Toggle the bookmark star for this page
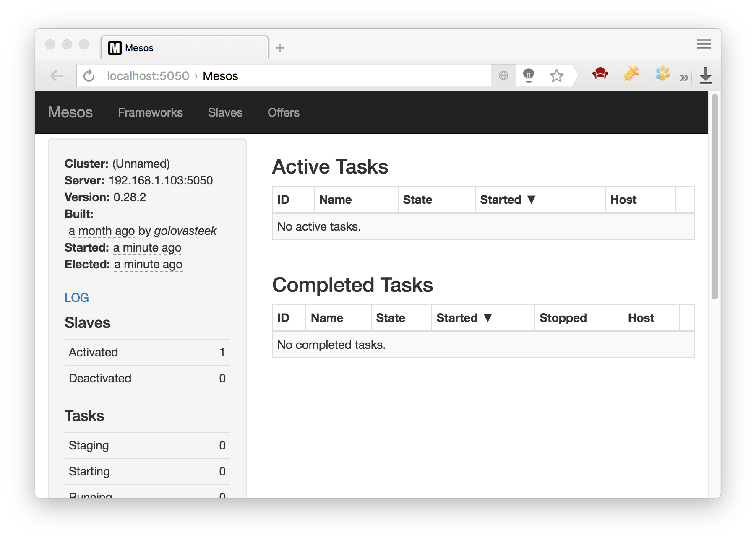 click(x=557, y=76)
